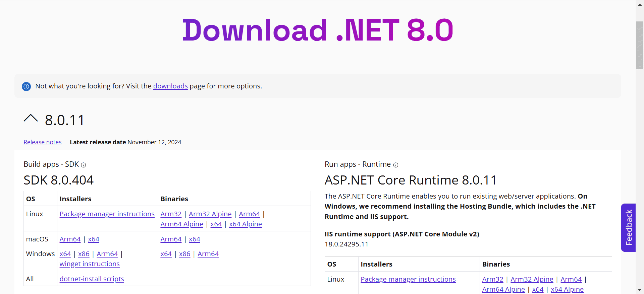This screenshot has width=644, height=294.
Task: Download SDK Windows x86 binary
Action: [x=185, y=254]
